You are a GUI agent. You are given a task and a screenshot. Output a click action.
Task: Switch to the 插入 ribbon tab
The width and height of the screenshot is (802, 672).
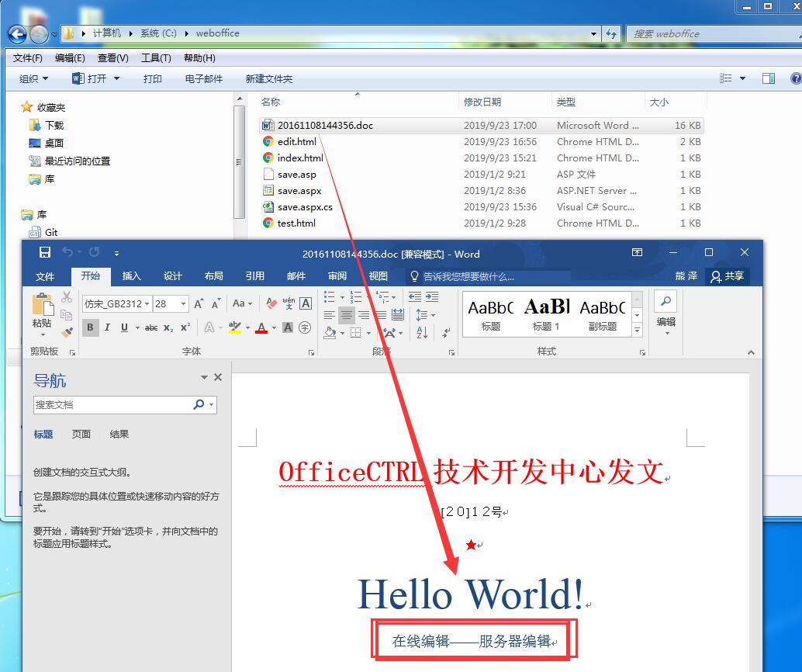pos(131,276)
